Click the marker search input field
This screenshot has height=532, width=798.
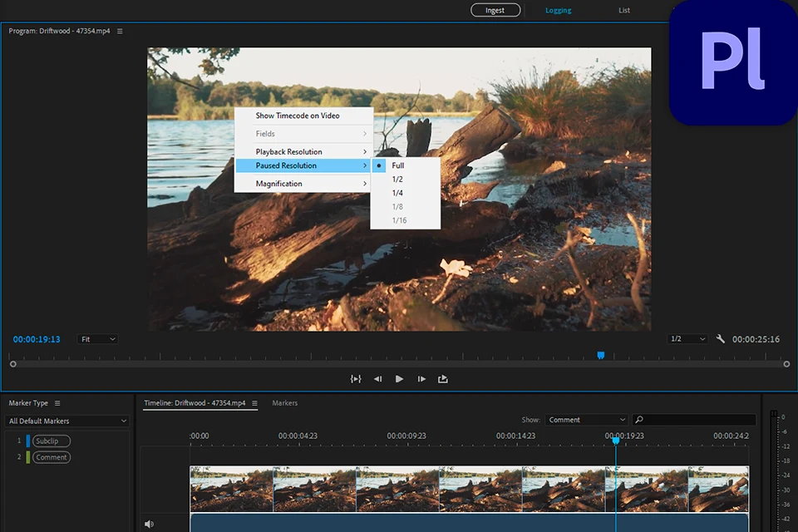(694, 420)
